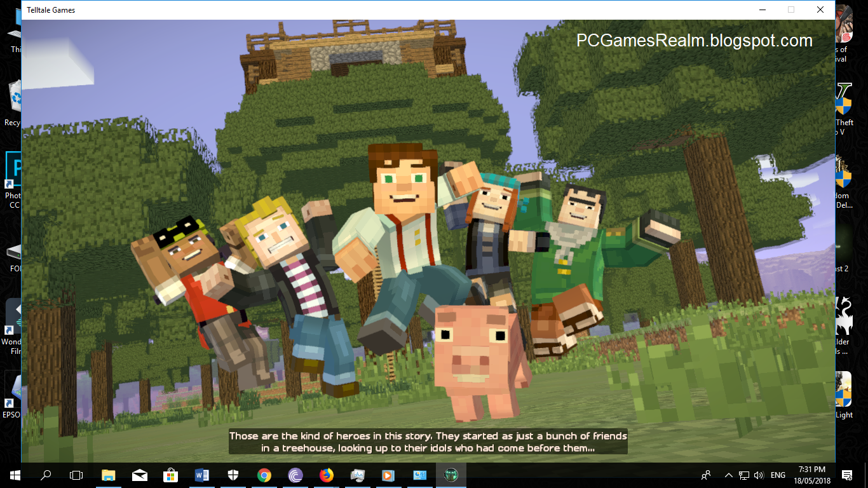Open the network status tray icon
The height and width of the screenshot is (488, 868).
pos(743,475)
